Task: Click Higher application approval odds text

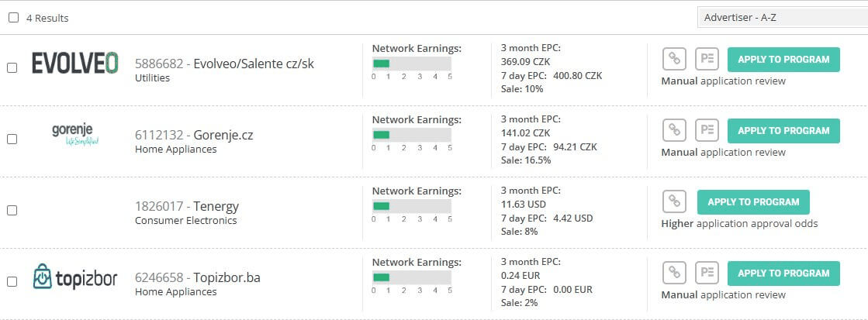Action: click(739, 224)
